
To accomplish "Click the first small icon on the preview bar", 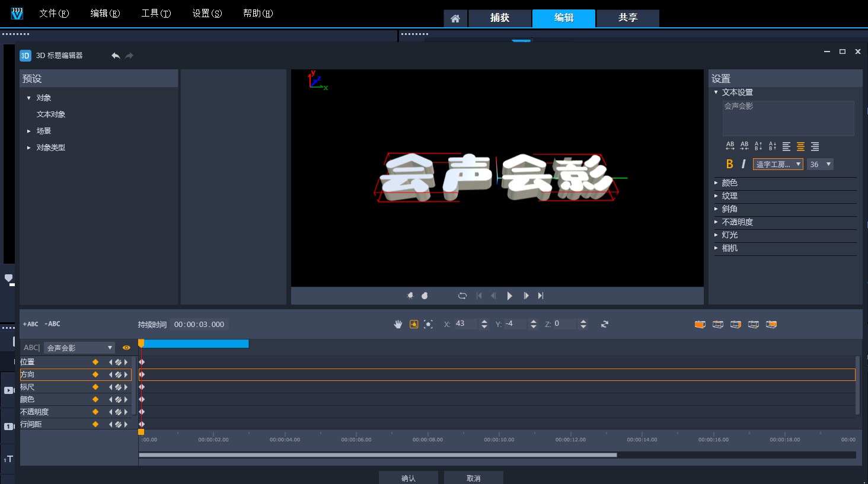I will [410, 296].
